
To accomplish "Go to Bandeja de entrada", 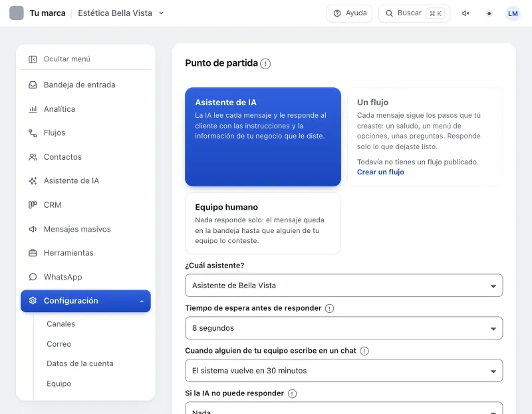I will (86, 85).
